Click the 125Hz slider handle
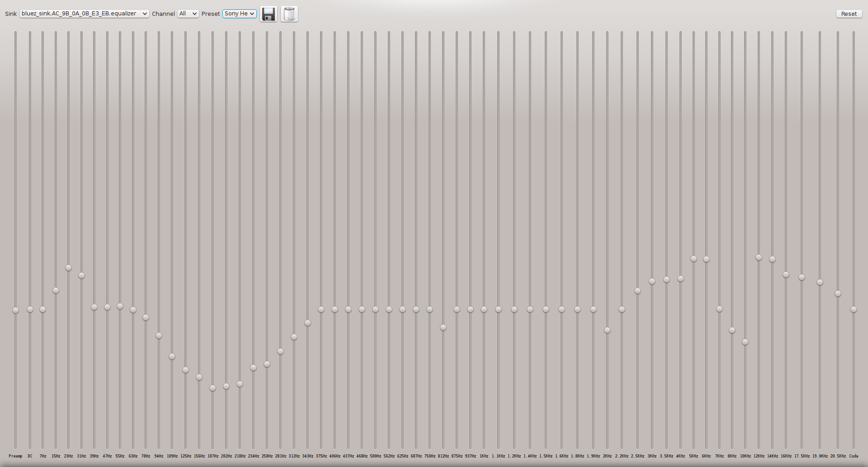The width and height of the screenshot is (868, 467). coord(185,370)
